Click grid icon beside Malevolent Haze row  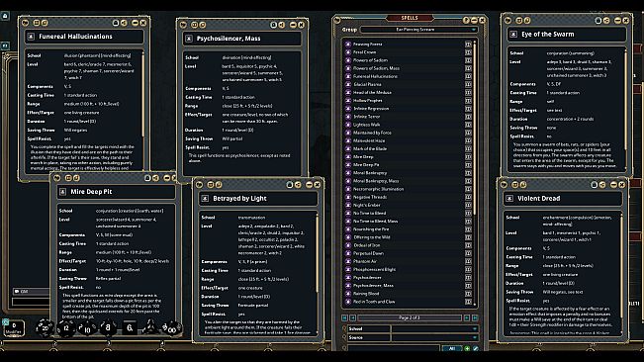468,140
